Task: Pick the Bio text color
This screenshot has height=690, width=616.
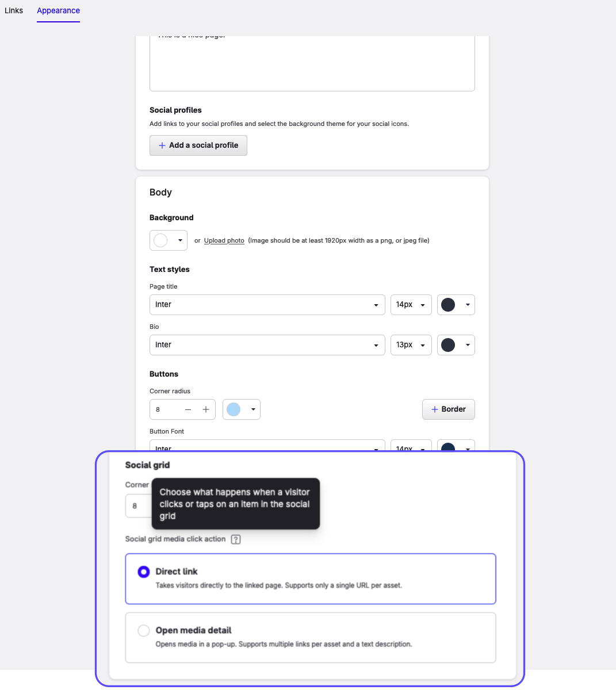Action: pos(456,345)
